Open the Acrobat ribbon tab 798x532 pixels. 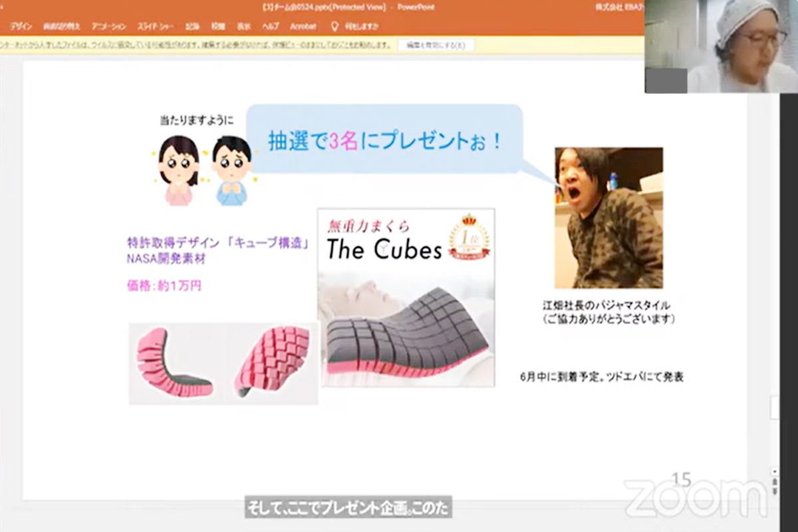pyautogui.click(x=303, y=27)
